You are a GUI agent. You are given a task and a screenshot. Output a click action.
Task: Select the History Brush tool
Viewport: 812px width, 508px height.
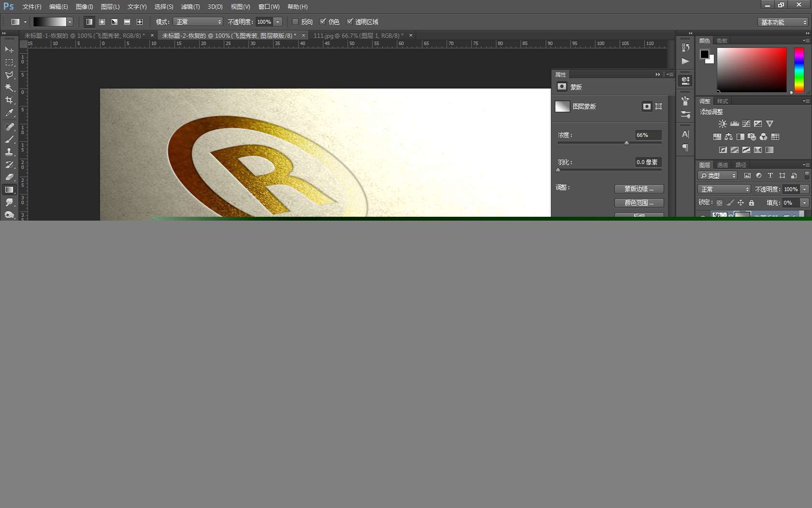pos(9,164)
